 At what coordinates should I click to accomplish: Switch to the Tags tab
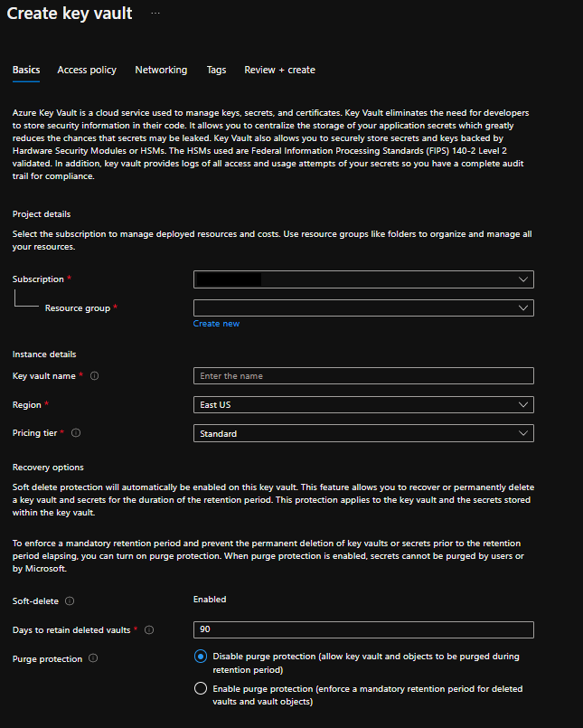[216, 70]
